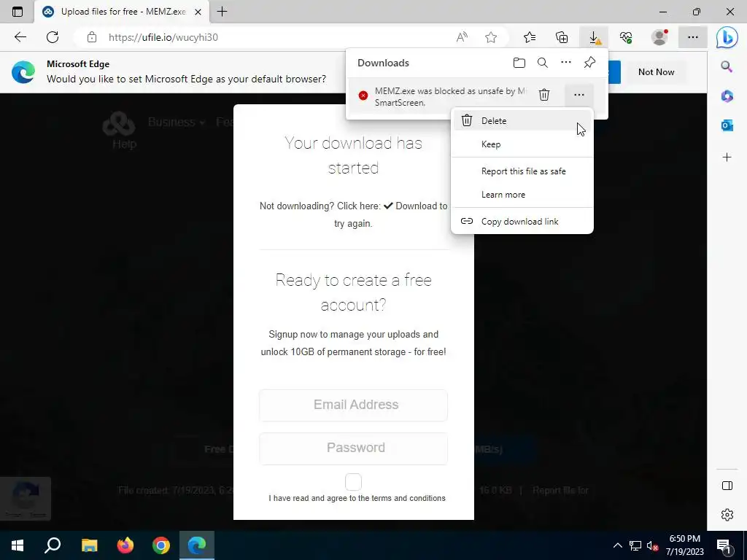Expand the Business dropdown in site nav
Image resolution: width=747 pixels, height=560 pixels.
177,122
